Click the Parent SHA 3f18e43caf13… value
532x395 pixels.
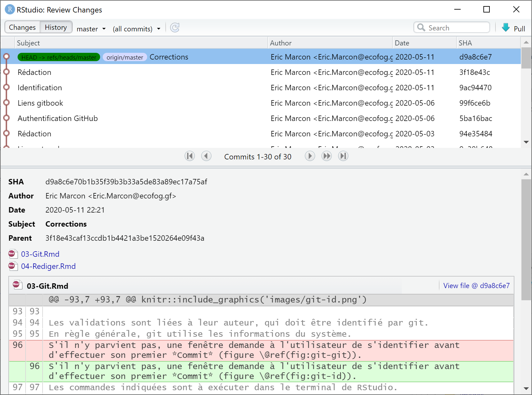click(125, 238)
